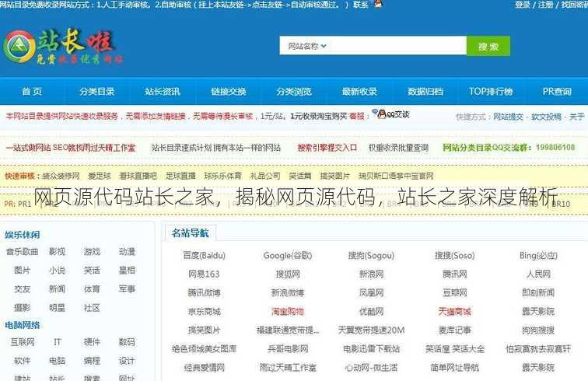Open the 小说 category
The width and height of the screenshot is (588, 381).
pyautogui.click(x=57, y=271)
